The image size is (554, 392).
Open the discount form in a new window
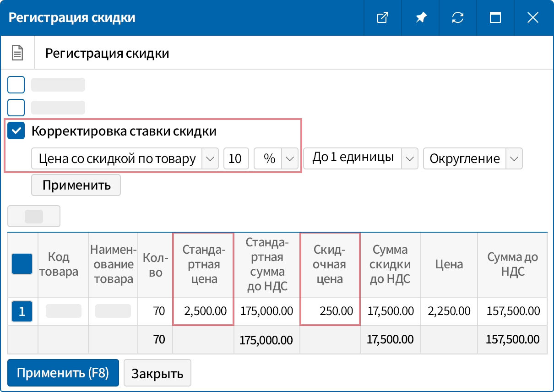pos(383,18)
